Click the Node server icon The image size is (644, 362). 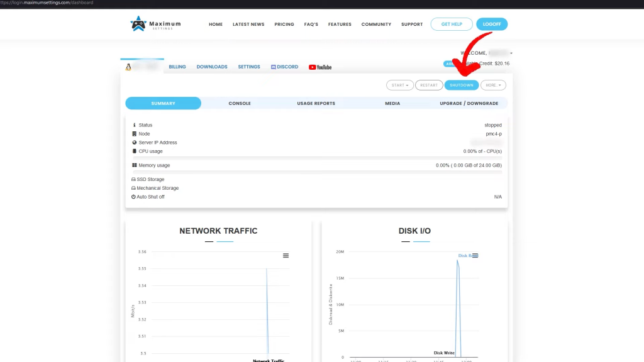click(134, 134)
